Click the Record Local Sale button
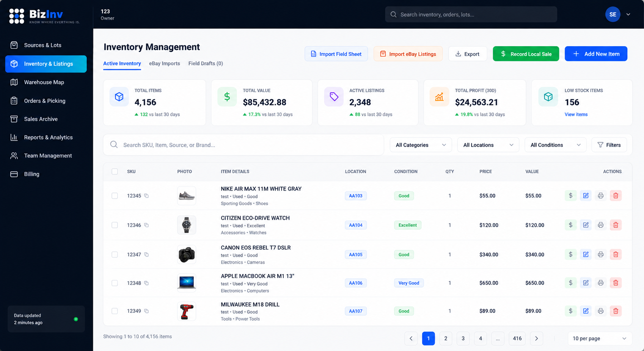644x351 pixels. click(x=526, y=54)
